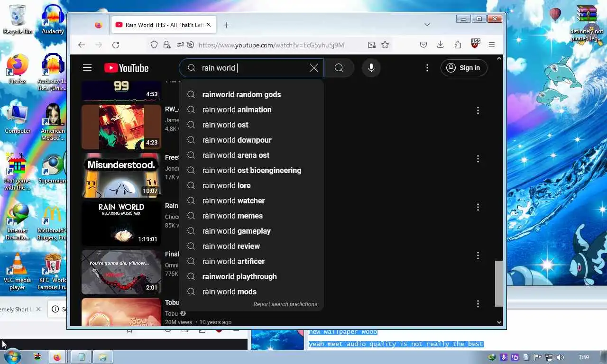Choose suggestion rainworld random gods
607x364 pixels.
(251, 94)
